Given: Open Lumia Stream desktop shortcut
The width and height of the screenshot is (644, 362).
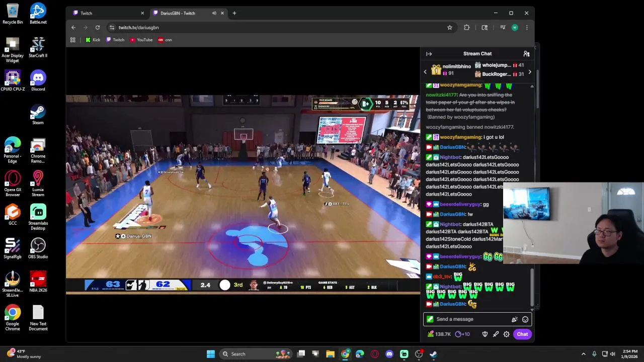Looking at the screenshot, I should [x=38, y=184].
